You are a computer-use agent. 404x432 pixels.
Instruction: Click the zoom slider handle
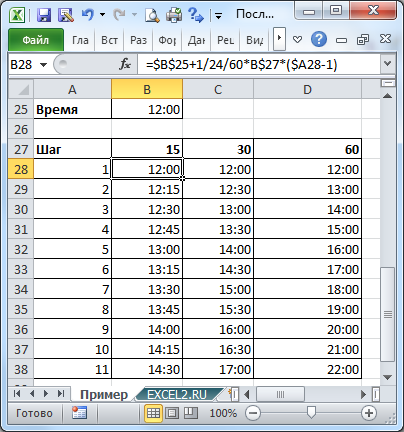click(x=311, y=413)
